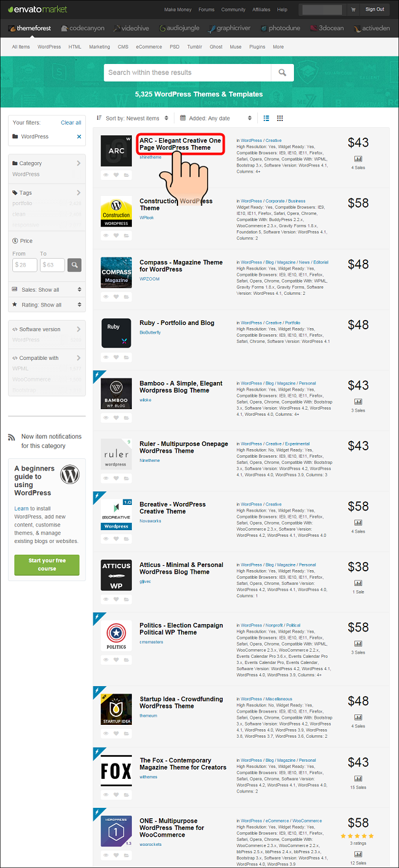Screen dimensions: 399x868
Task: Favorite the ARC theme with the heart icon
Action: 116,175
